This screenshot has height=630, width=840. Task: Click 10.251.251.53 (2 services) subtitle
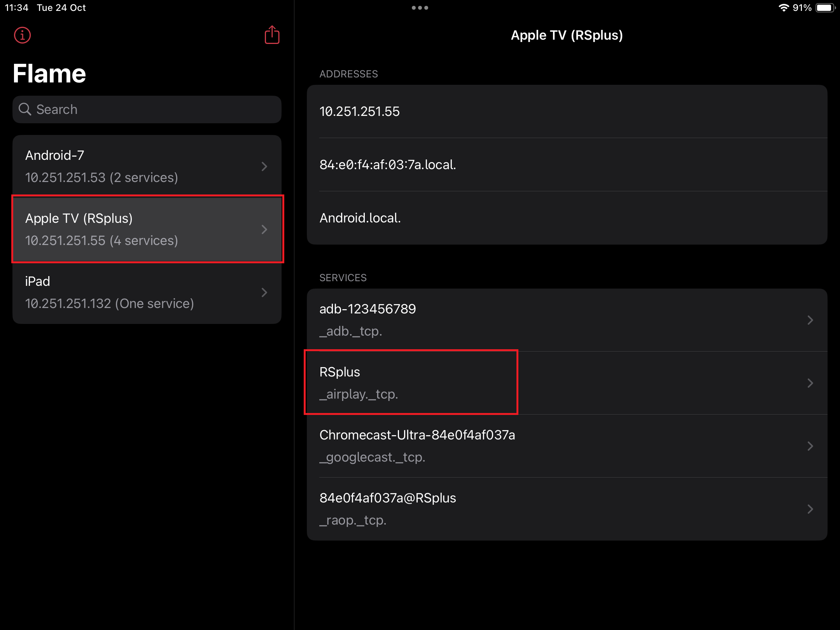[x=101, y=178]
